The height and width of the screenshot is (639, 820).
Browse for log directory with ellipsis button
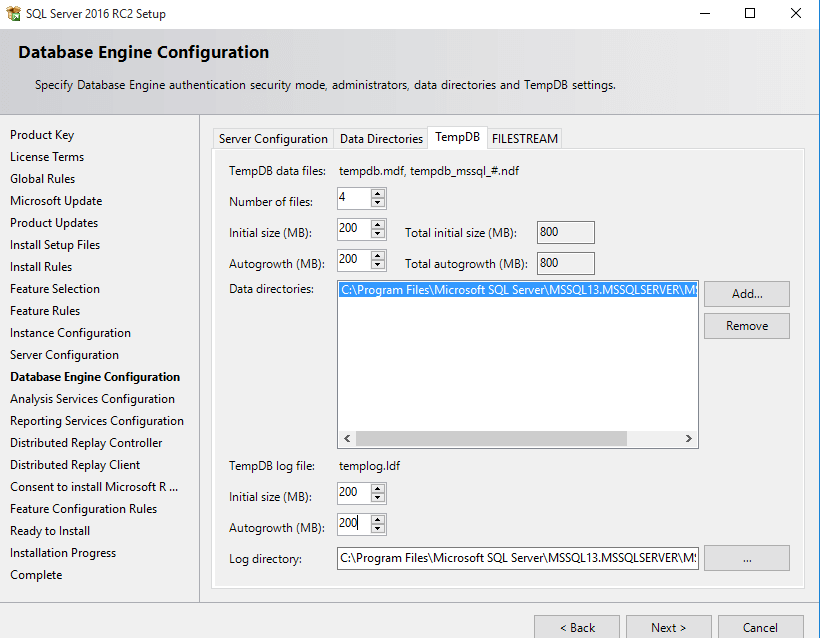[746, 559]
